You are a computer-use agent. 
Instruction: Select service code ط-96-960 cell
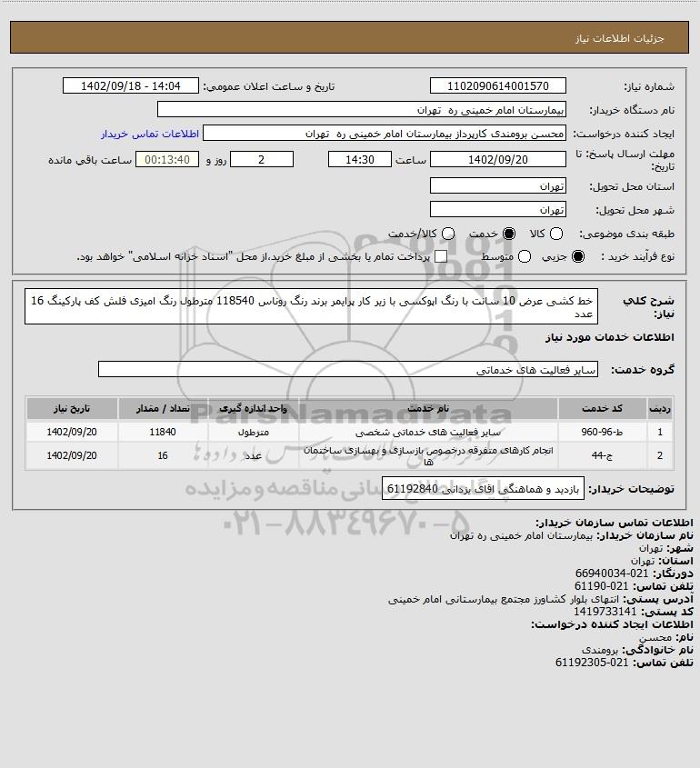point(602,432)
